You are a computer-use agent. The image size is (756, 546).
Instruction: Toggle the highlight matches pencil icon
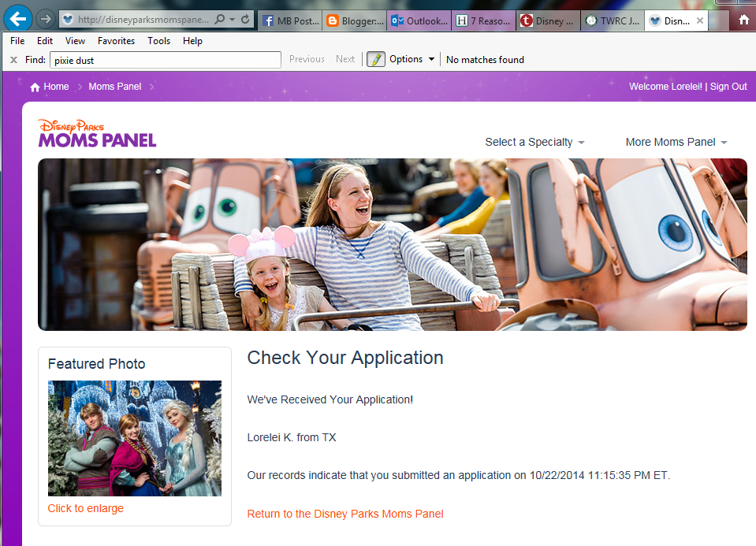[x=375, y=59]
